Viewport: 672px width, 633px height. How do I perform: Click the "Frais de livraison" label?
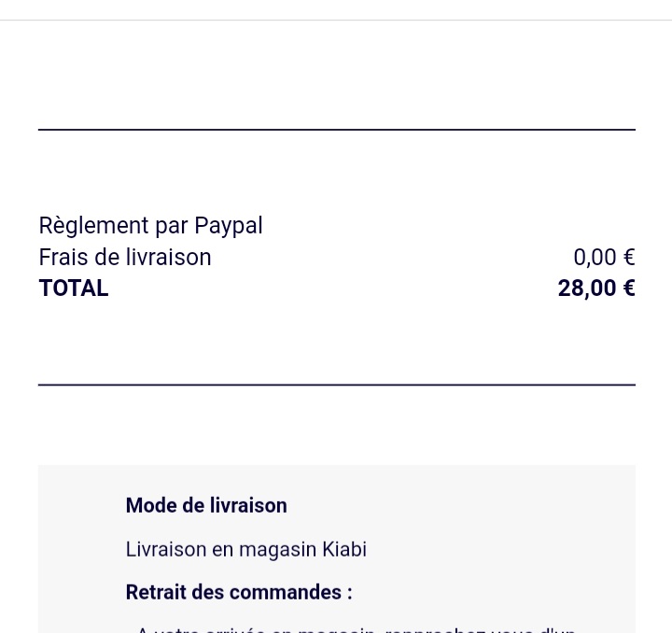[125, 258]
